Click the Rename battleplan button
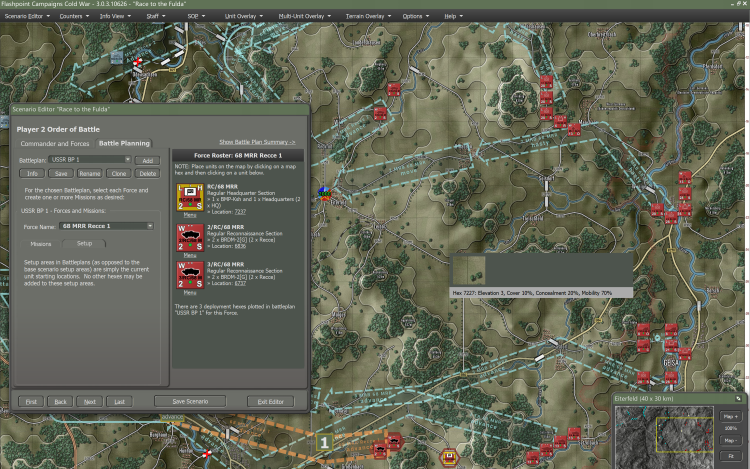This screenshot has height=469, width=750. [89, 174]
